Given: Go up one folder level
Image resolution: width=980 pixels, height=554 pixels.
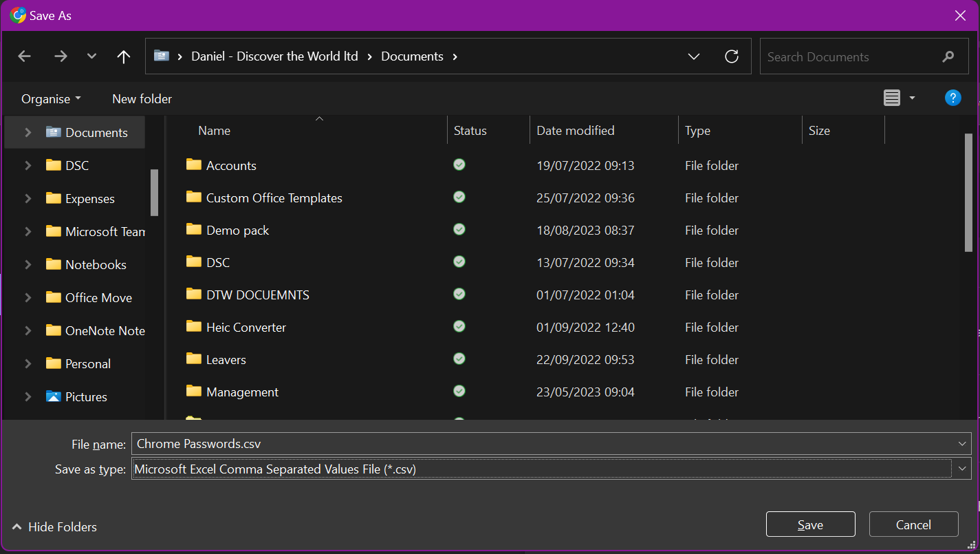Looking at the screenshot, I should point(124,56).
